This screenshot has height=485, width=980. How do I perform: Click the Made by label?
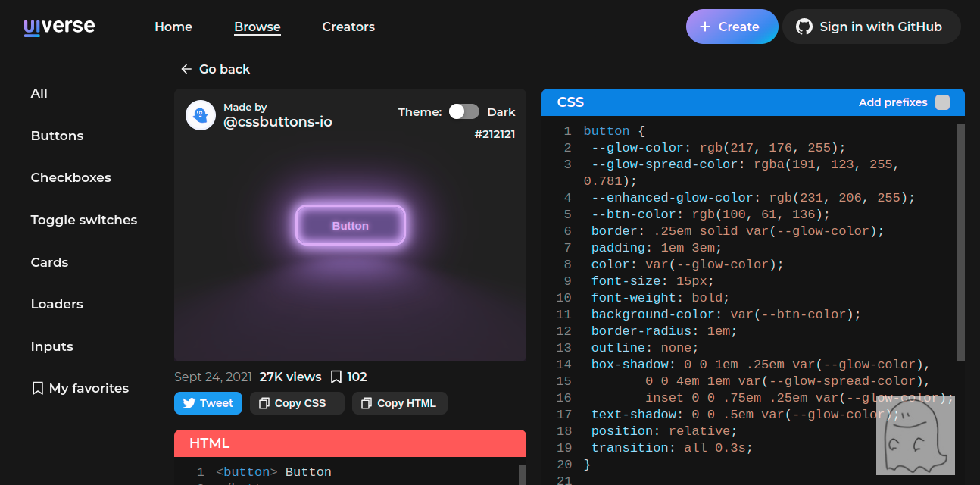(245, 107)
